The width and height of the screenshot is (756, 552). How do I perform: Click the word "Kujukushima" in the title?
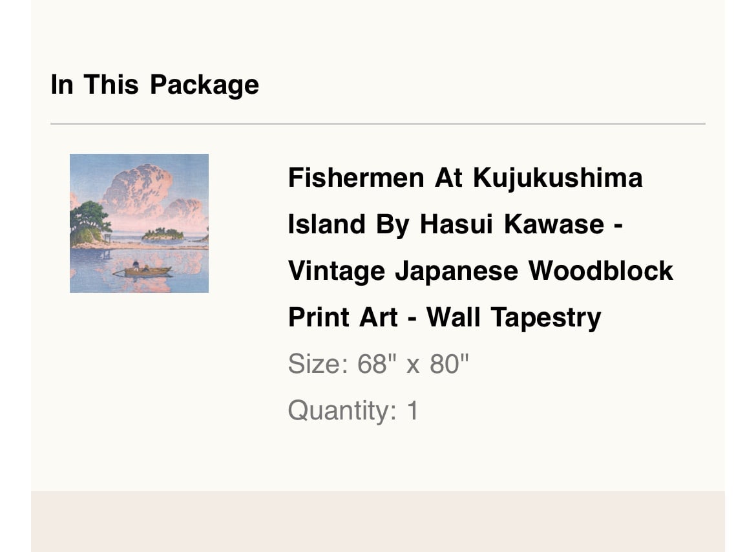tap(558, 178)
